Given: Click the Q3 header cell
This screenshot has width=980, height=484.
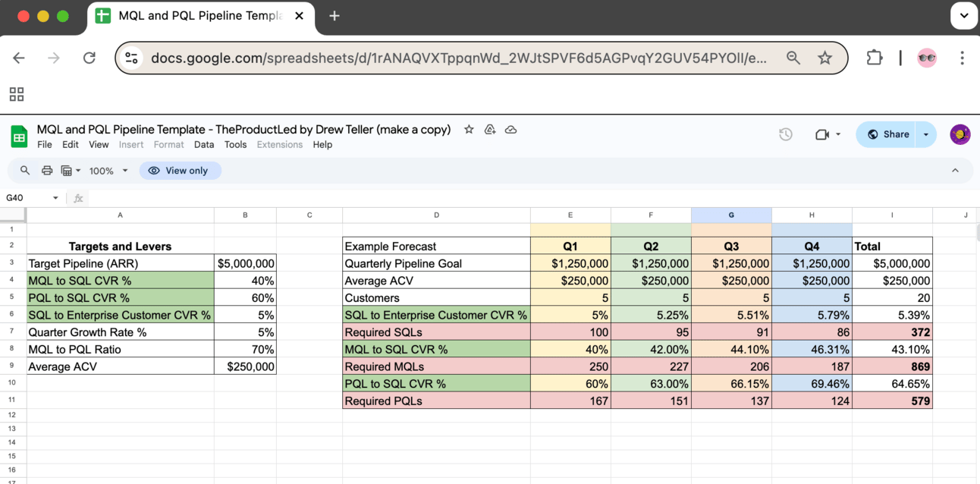Looking at the screenshot, I should tap(731, 247).
